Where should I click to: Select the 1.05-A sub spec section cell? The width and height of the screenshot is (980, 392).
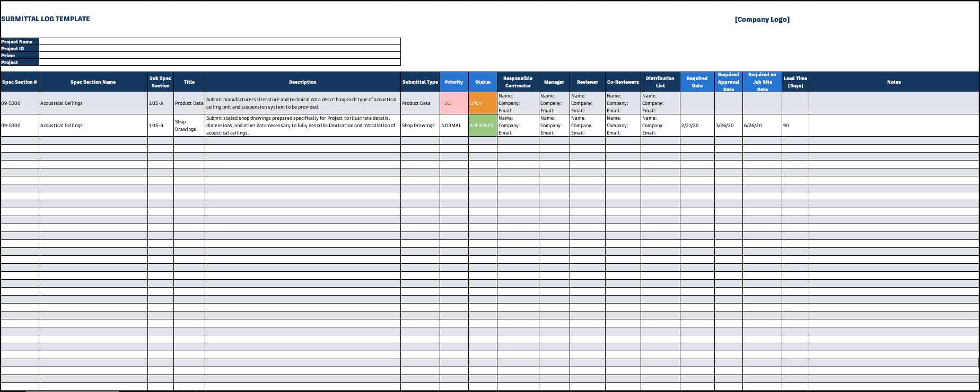(161, 103)
